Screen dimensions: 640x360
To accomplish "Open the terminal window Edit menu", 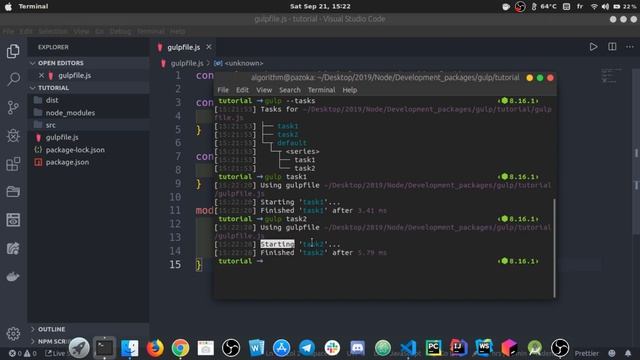I will click(x=242, y=90).
